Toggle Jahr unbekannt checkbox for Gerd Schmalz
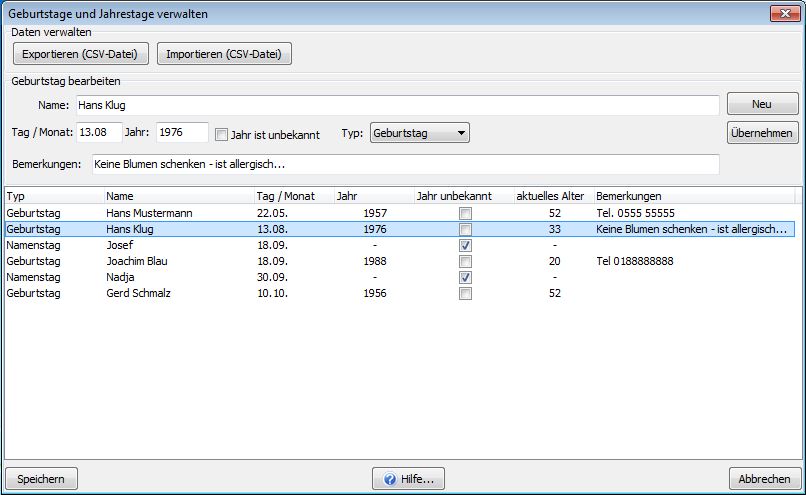Image resolution: width=806 pixels, height=495 pixels. tap(465, 293)
